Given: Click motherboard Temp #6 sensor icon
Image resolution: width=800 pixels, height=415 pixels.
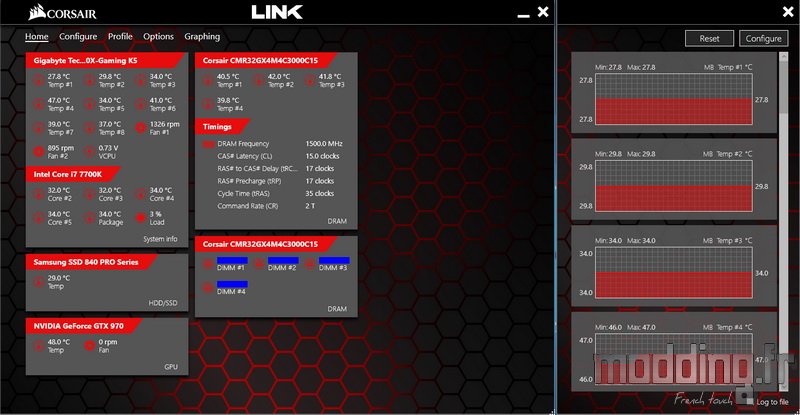Looking at the screenshot, I should click(x=140, y=104).
